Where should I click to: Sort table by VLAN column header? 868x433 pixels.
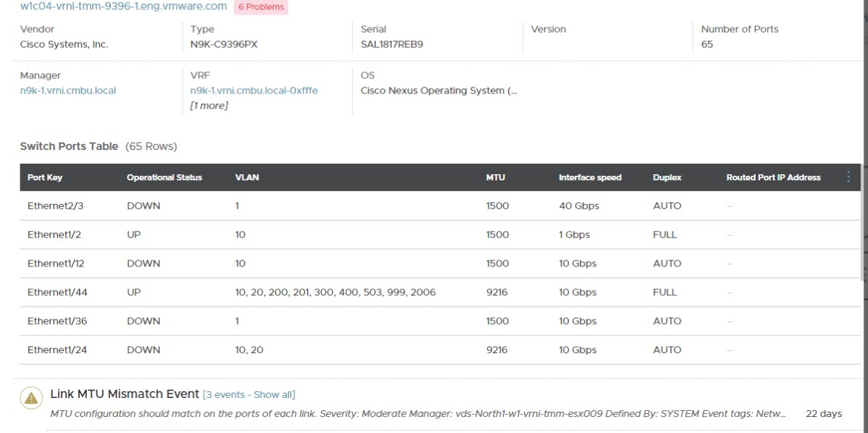pyautogui.click(x=247, y=177)
